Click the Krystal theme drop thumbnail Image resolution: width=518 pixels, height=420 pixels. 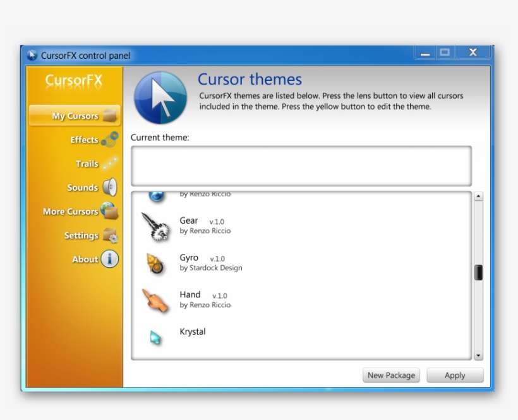[x=155, y=335]
